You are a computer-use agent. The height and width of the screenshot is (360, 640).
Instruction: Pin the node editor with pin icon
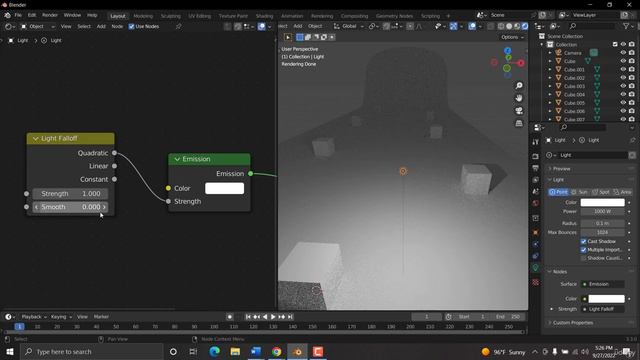click(178, 27)
